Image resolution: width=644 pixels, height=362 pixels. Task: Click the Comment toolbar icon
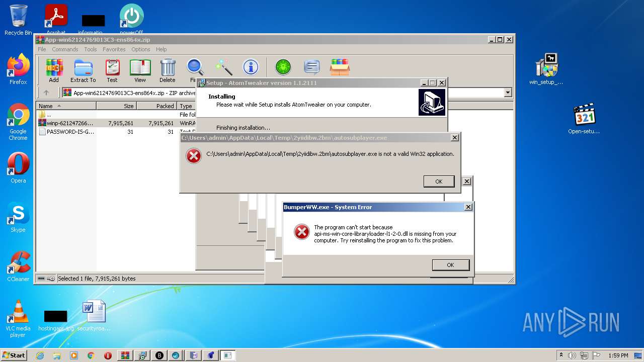pos(312,67)
